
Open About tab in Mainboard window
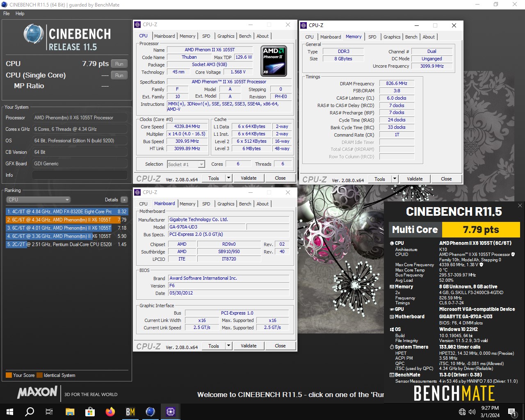point(262,204)
